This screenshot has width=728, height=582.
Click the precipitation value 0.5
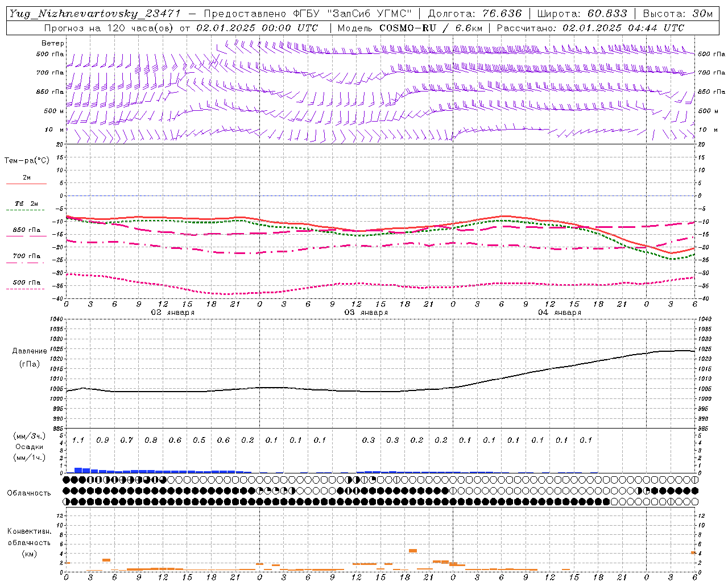(x=199, y=440)
